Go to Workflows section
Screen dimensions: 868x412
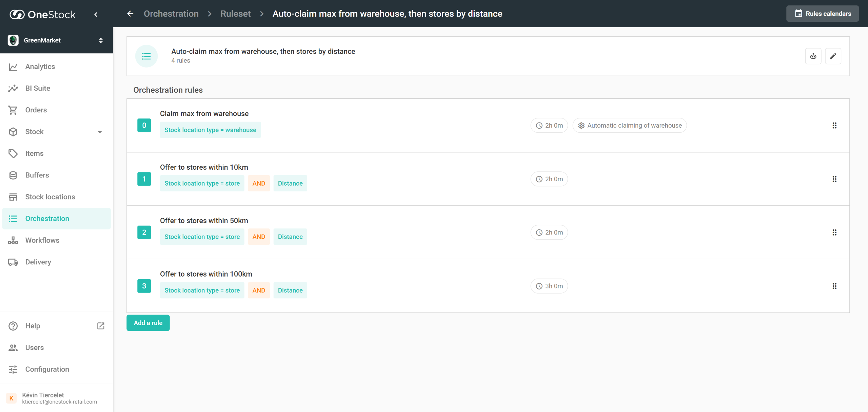tap(42, 240)
